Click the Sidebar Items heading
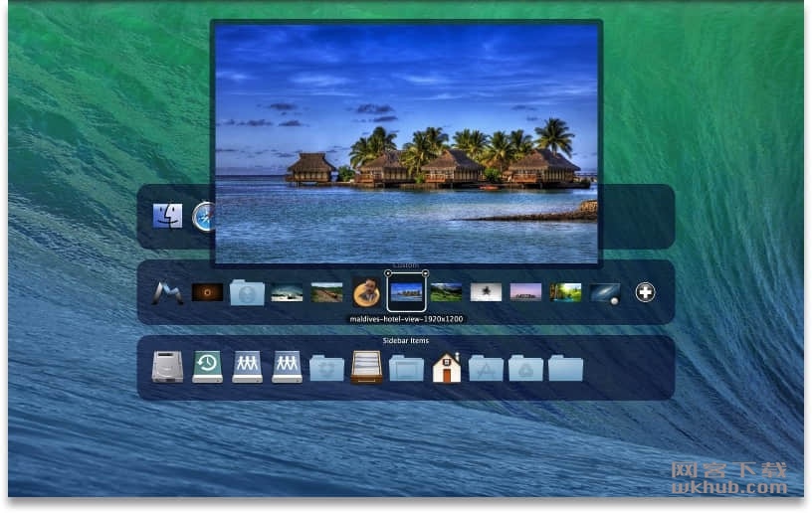812x513 pixels. pyautogui.click(x=406, y=340)
